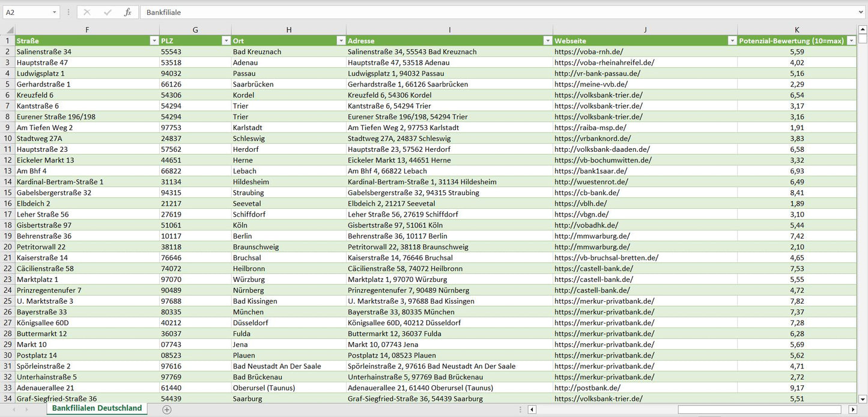
Task: Expand the formula bar with chevron
Action: coord(861,12)
